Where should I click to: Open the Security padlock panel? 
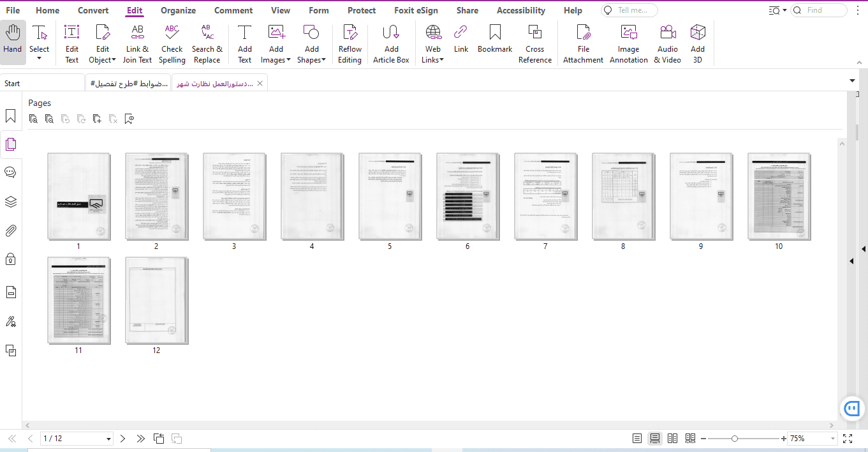tap(10, 259)
